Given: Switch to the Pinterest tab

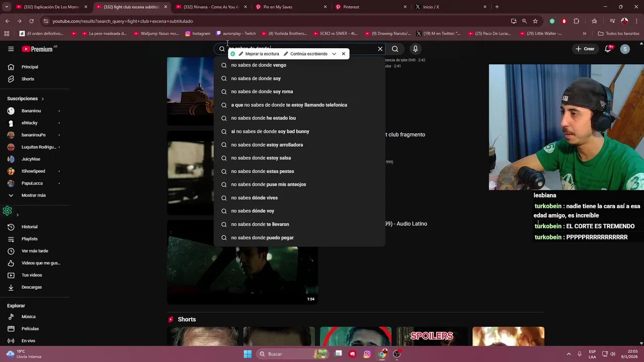Looking at the screenshot, I should click(371, 7).
